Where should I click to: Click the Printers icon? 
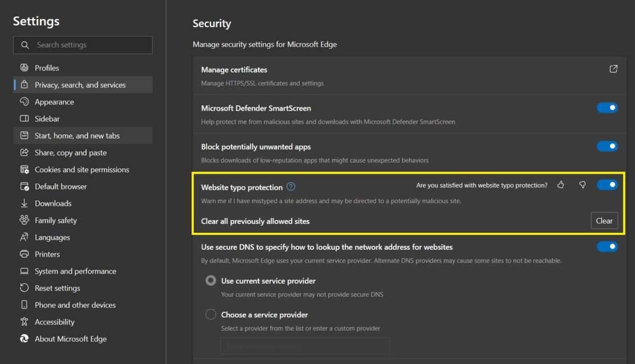tap(24, 254)
